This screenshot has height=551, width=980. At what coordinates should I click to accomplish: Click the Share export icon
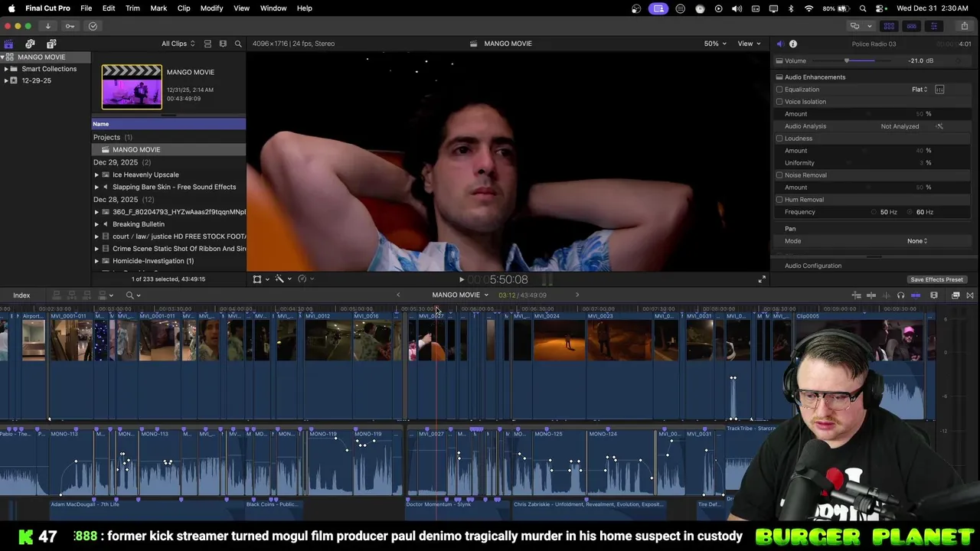coord(964,26)
